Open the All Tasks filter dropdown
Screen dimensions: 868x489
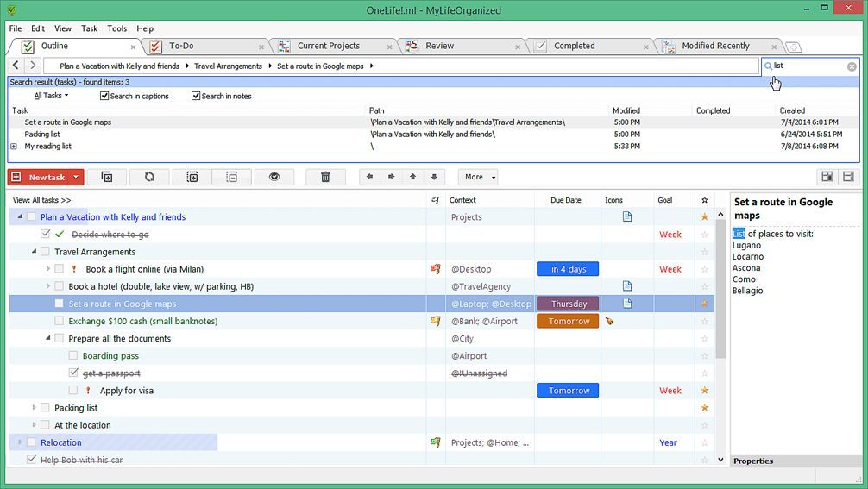point(51,96)
